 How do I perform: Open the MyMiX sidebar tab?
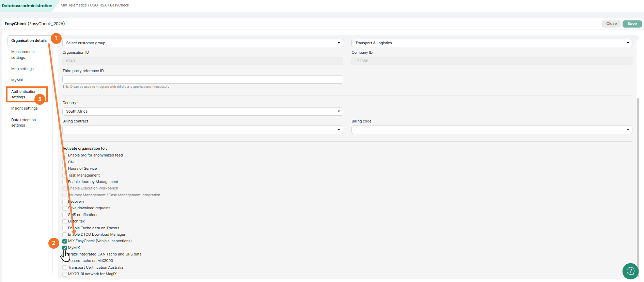[x=17, y=80]
